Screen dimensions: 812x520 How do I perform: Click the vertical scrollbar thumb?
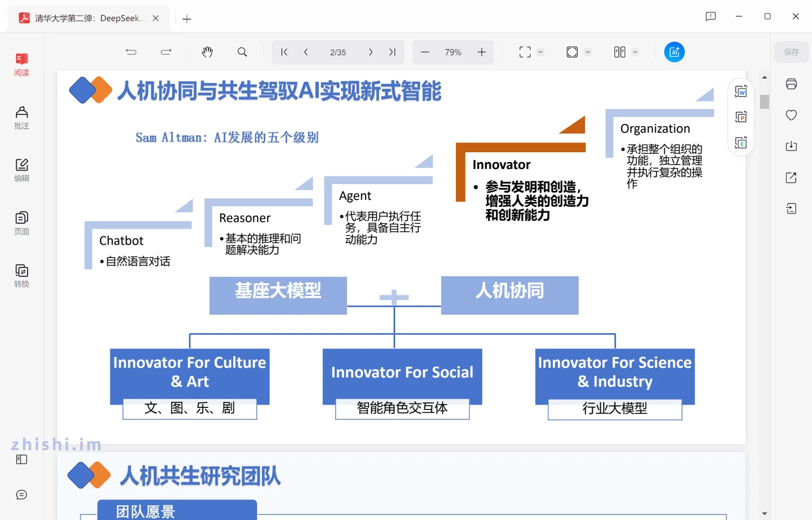[x=764, y=102]
